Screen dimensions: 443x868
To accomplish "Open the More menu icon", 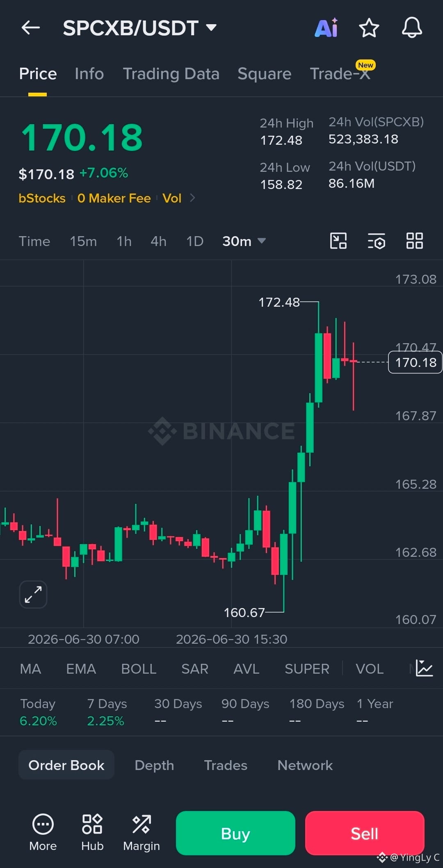I will [43, 832].
